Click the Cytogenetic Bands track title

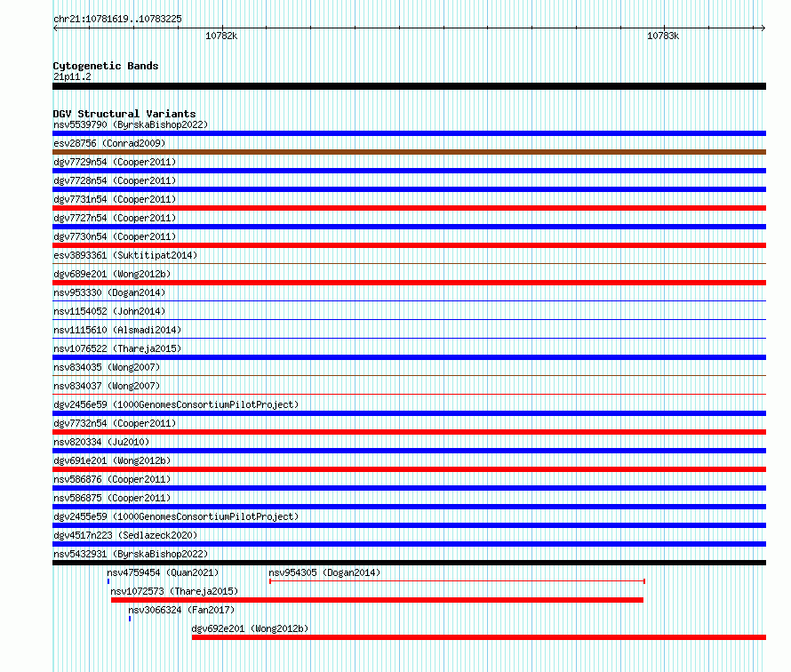tap(106, 66)
